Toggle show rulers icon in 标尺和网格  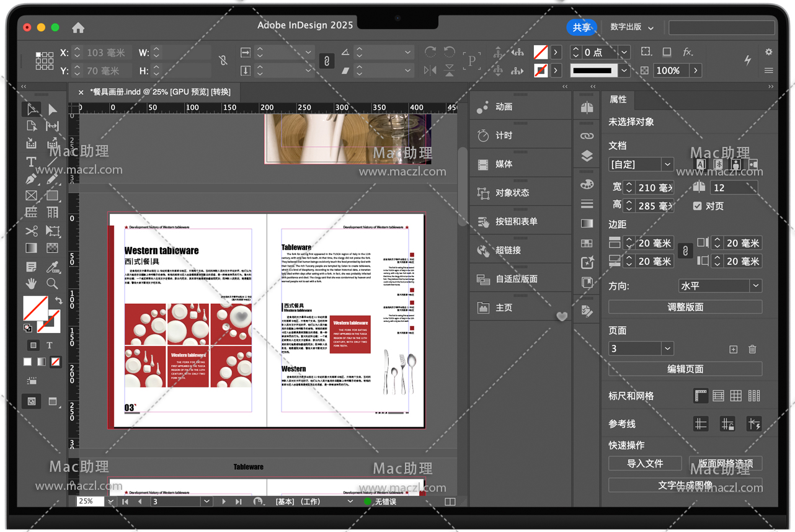tap(701, 396)
